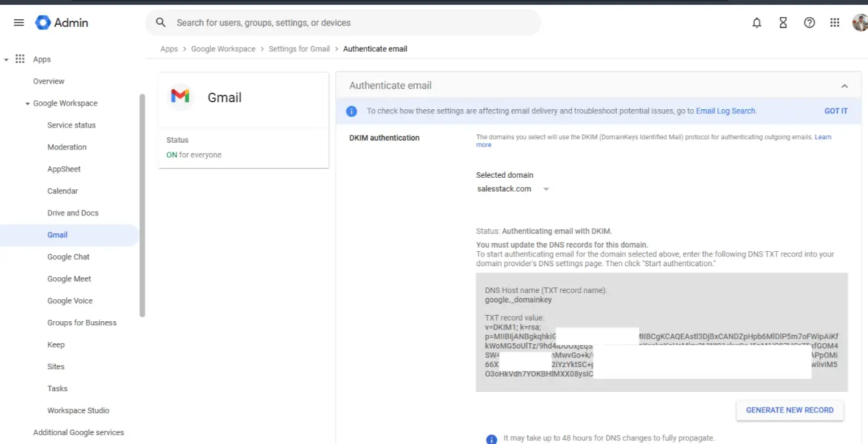Open the help question mark
The image size is (868, 444).
809,23
